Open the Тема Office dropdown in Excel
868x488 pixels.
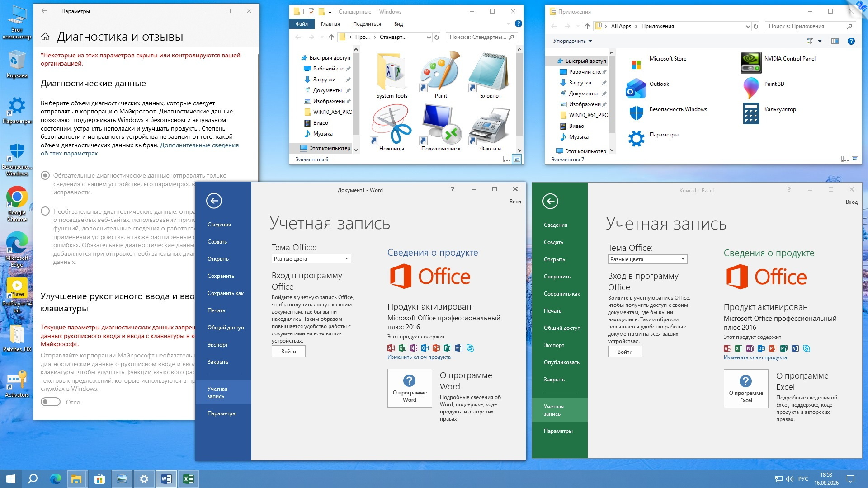[647, 259]
